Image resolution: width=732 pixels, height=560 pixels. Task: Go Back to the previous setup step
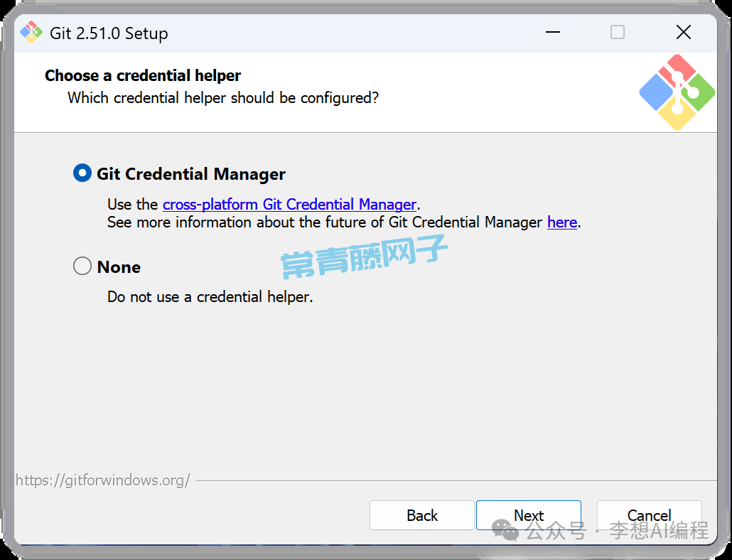(x=421, y=515)
